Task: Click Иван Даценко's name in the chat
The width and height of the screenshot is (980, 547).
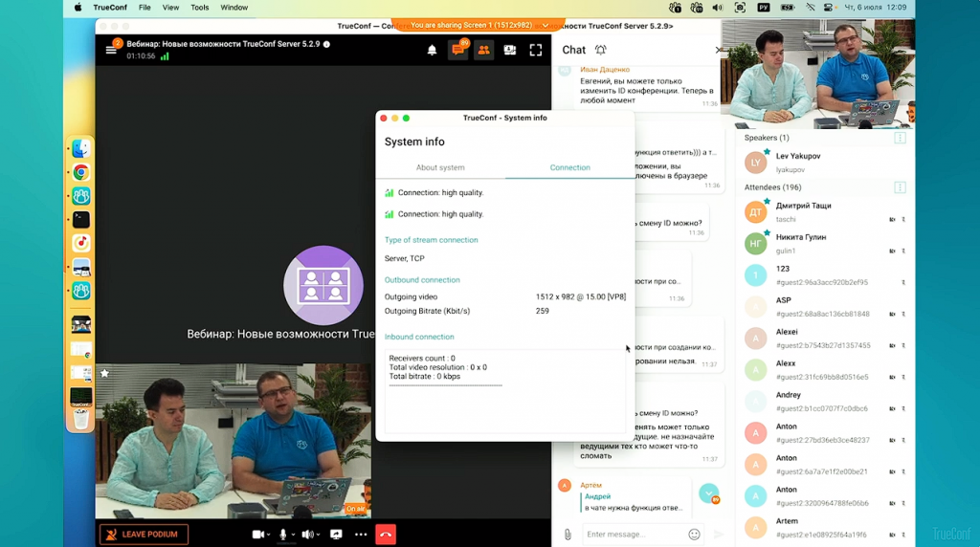Action: click(x=605, y=69)
